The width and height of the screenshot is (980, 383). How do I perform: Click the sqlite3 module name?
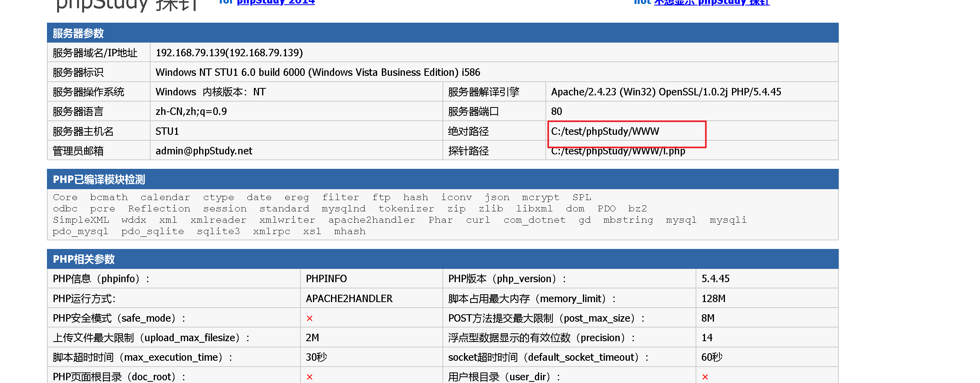218,232
